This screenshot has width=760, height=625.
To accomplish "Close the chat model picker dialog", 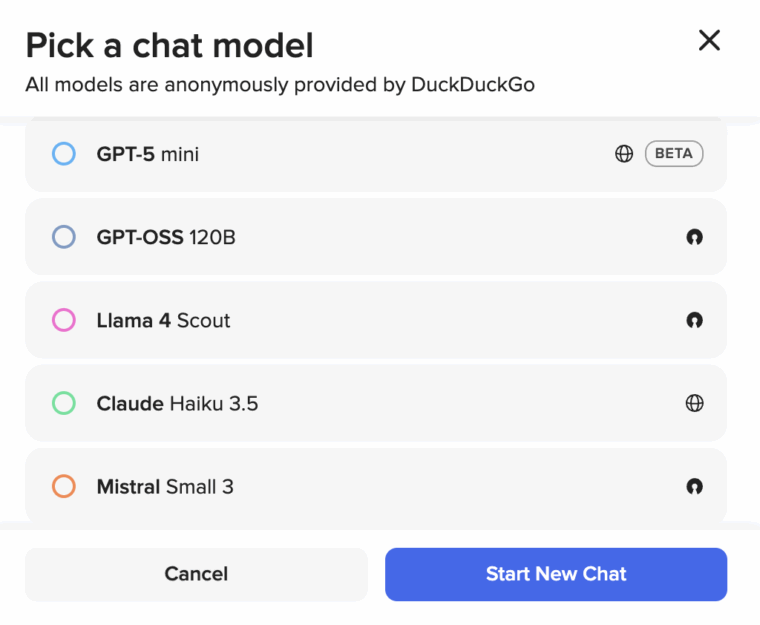I will (709, 40).
